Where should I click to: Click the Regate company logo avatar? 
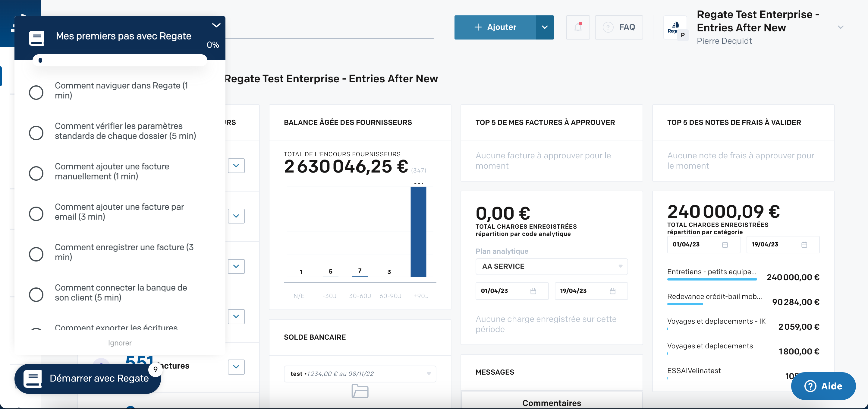click(675, 28)
